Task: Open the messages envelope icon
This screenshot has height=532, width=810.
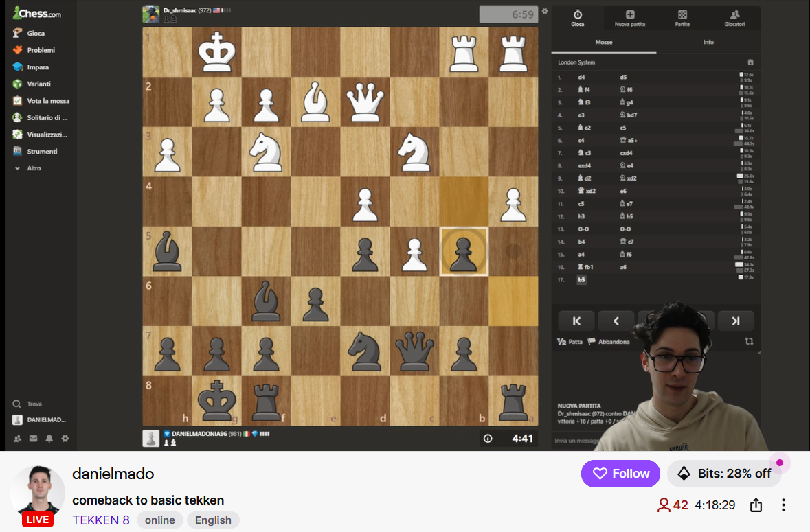Action: [x=34, y=438]
